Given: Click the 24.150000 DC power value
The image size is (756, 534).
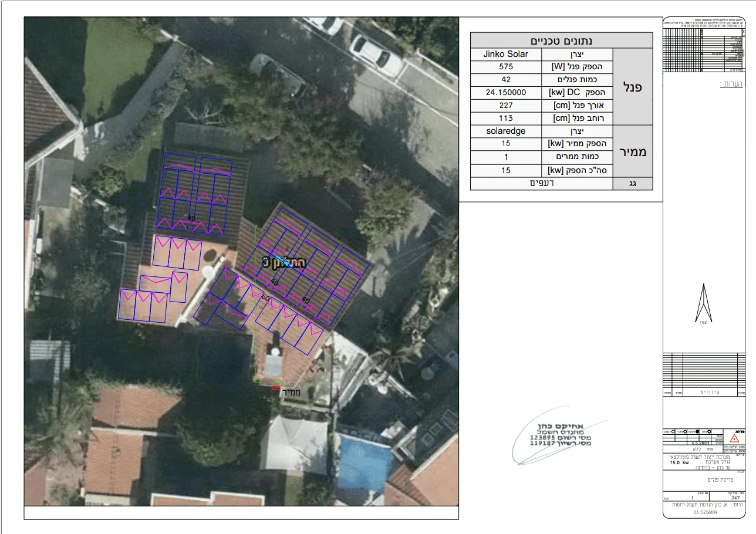Looking at the screenshot, I should coord(505,93).
